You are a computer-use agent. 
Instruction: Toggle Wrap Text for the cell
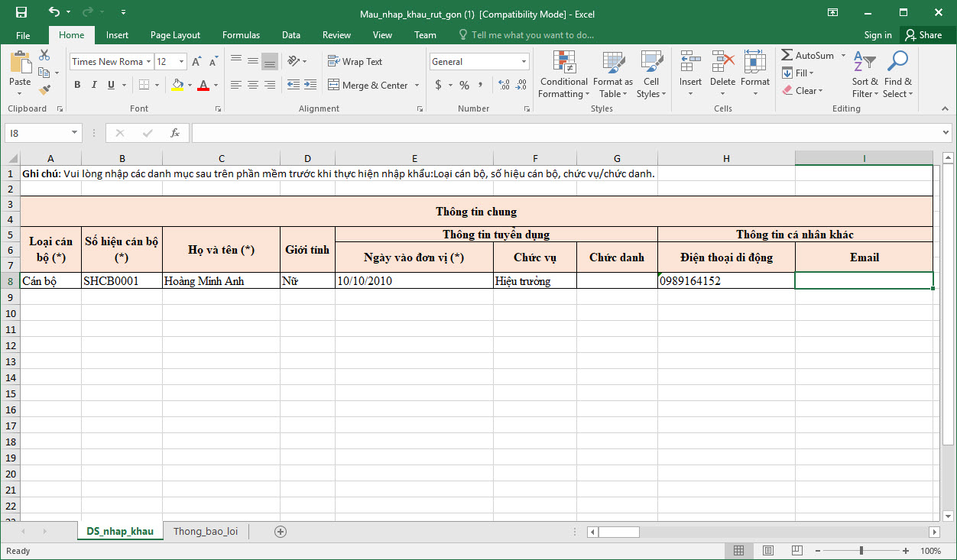355,62
